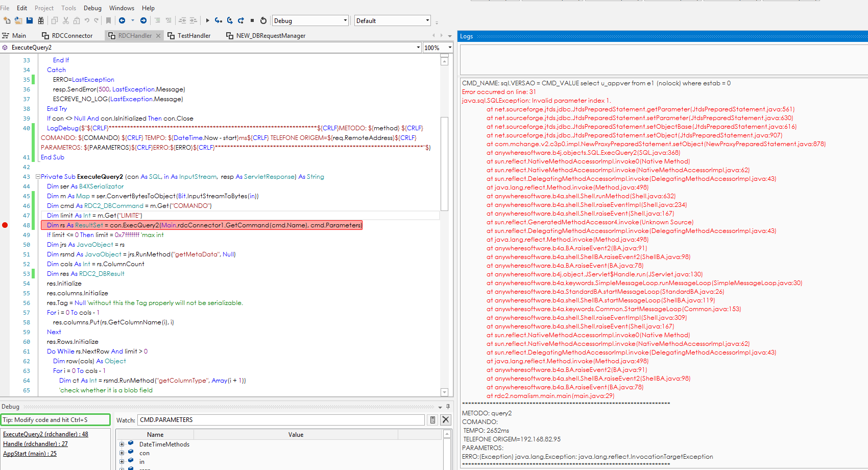The height and width of the screenshot is (470, 868).
Task: Switch to the TestHandler tab
Action: point(194,36)
